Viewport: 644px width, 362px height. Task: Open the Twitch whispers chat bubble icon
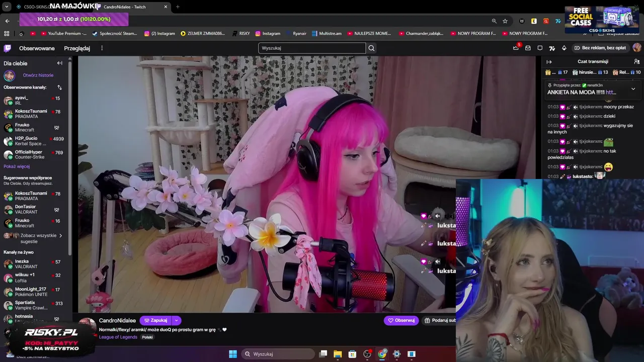pos(540,48)
